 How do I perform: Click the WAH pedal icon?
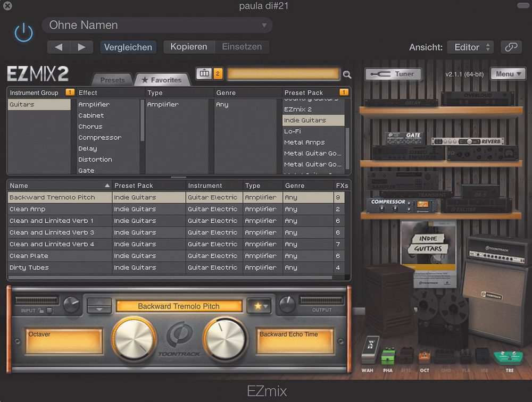click(370, 349)
